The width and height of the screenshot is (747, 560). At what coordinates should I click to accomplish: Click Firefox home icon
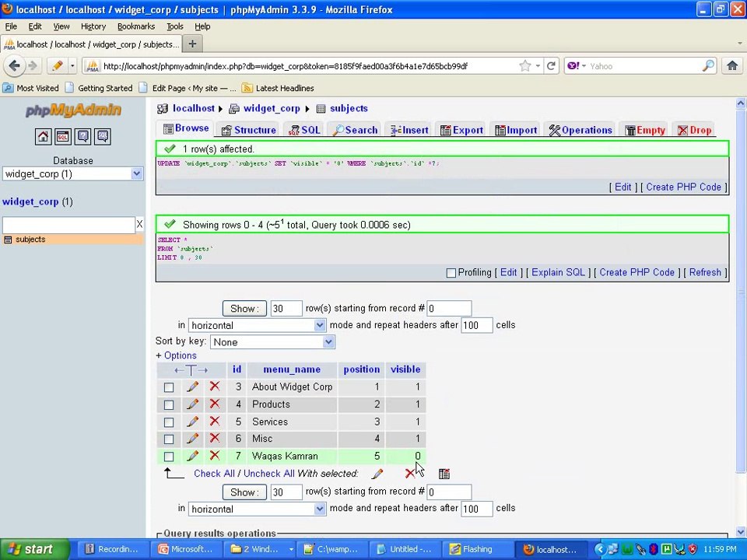[731, 65]
